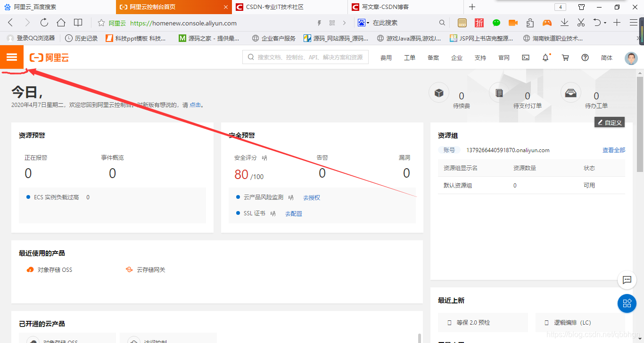Open the 历史记录 bookmark
The width and height of the screenshot is (644, 343).
point(81,38)
